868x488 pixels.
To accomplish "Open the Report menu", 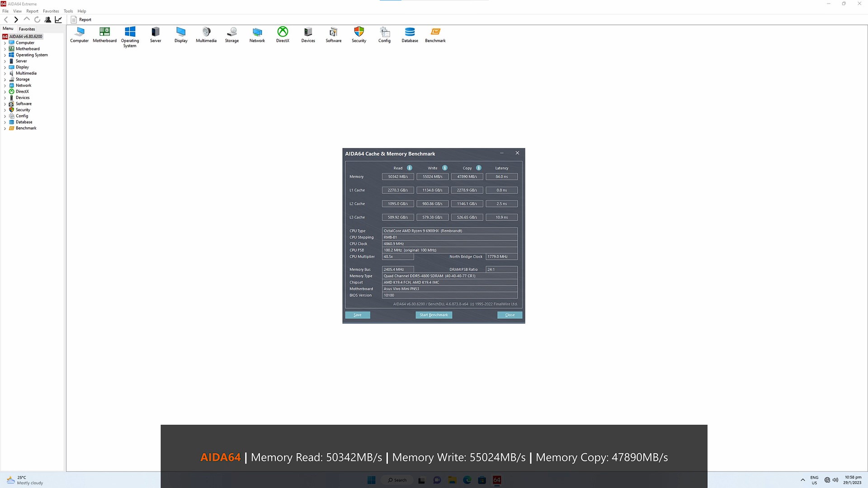I will tap(32, 11).
